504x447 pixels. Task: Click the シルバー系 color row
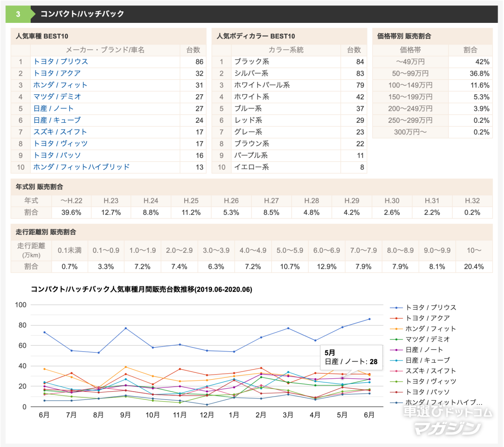289,73
